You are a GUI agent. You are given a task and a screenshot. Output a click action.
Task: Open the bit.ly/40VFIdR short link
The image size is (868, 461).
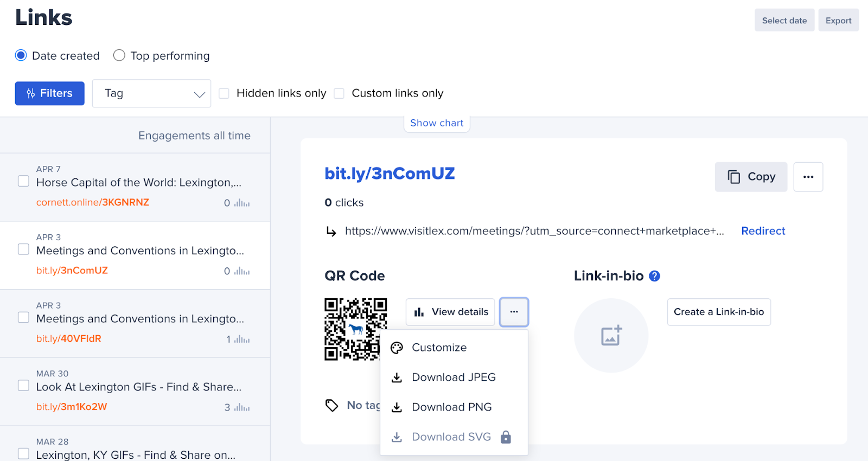click(x=69, y=338)
